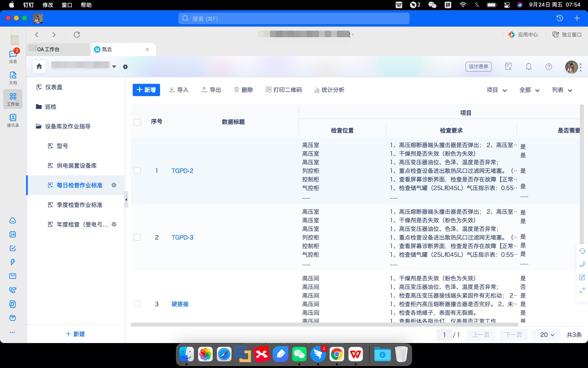Click the more (three dots) sidebar icon
The image size is (588, 368).
click(12, 332)
